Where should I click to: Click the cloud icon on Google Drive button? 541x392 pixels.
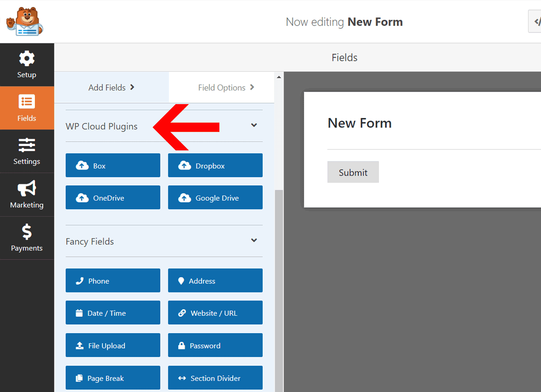click(x=184, y=198)
